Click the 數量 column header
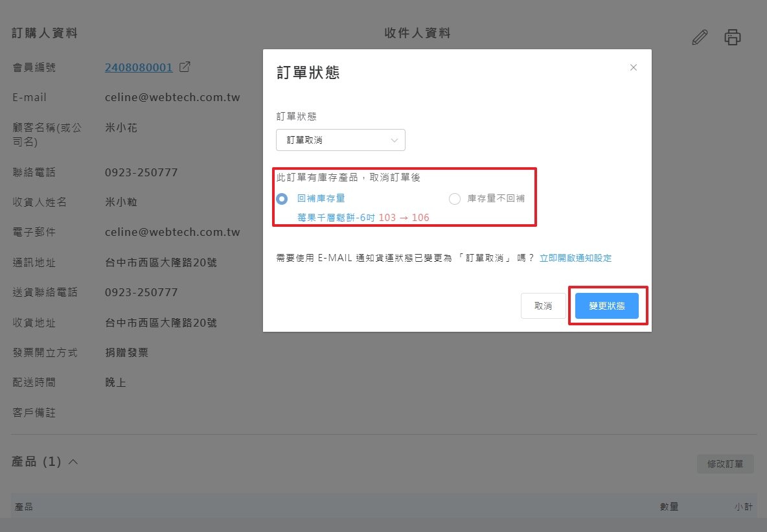The height and width of the screenshot is (532, 767). [x=669, y=507]
